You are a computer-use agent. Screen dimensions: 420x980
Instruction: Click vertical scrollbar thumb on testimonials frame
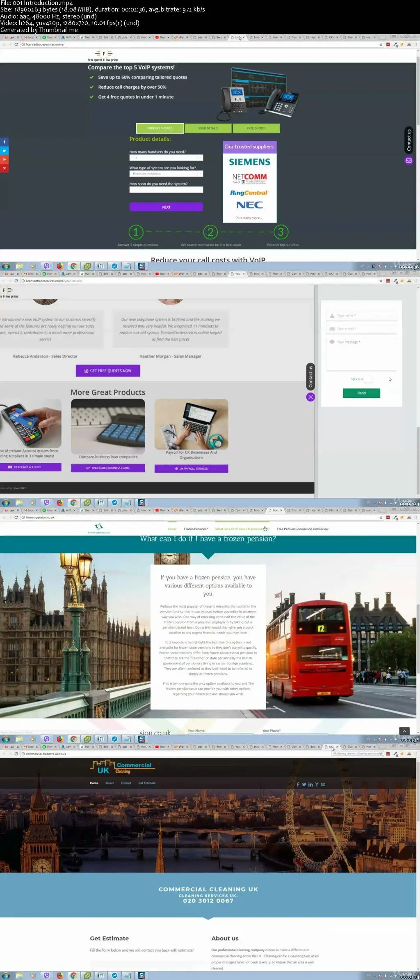pos(418,460)
